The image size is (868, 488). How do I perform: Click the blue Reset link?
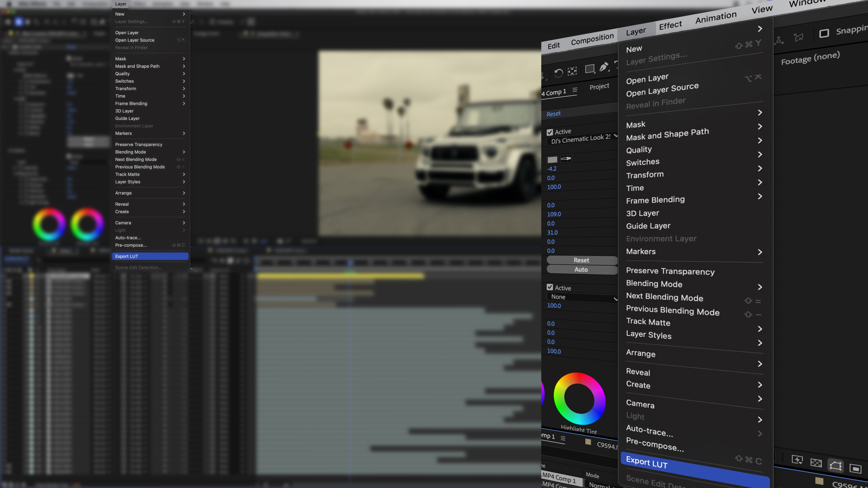(x=553, y=114)
